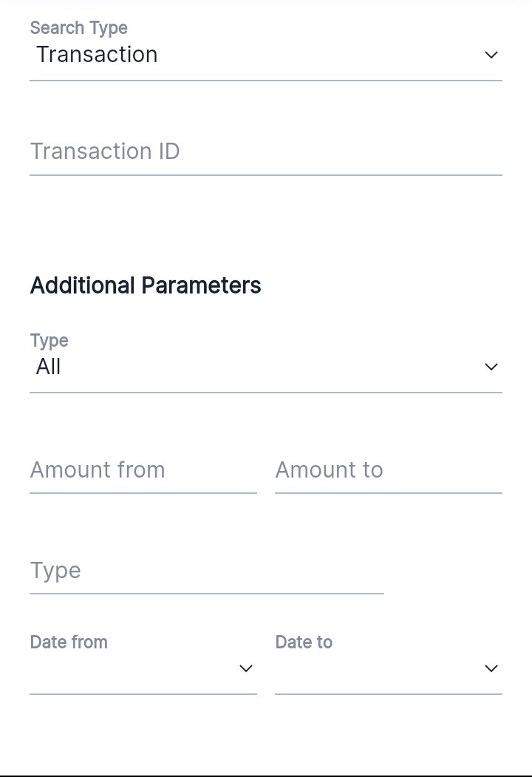Click the Date from label

pos(69,642)
